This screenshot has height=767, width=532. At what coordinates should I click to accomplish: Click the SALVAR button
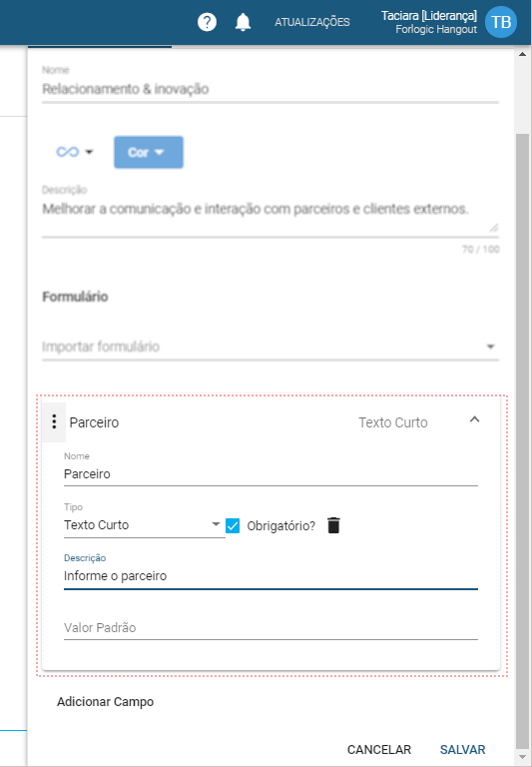click(x=462, y=749)
